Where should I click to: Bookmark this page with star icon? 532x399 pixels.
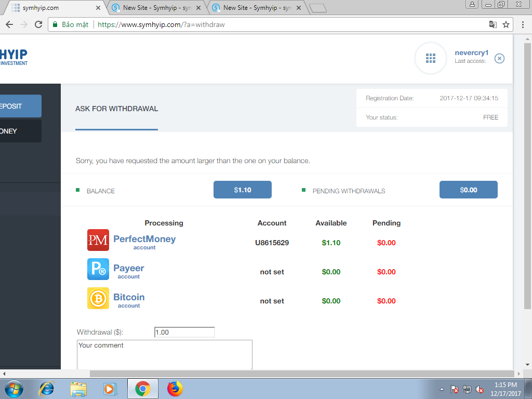pos(506,24)
